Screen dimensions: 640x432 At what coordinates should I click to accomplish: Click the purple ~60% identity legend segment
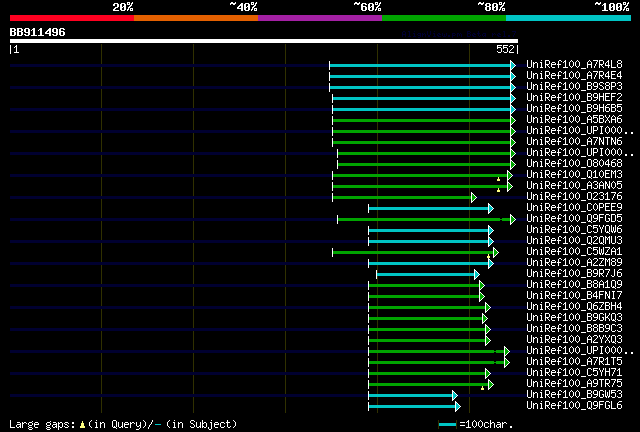tap(320, 18)
